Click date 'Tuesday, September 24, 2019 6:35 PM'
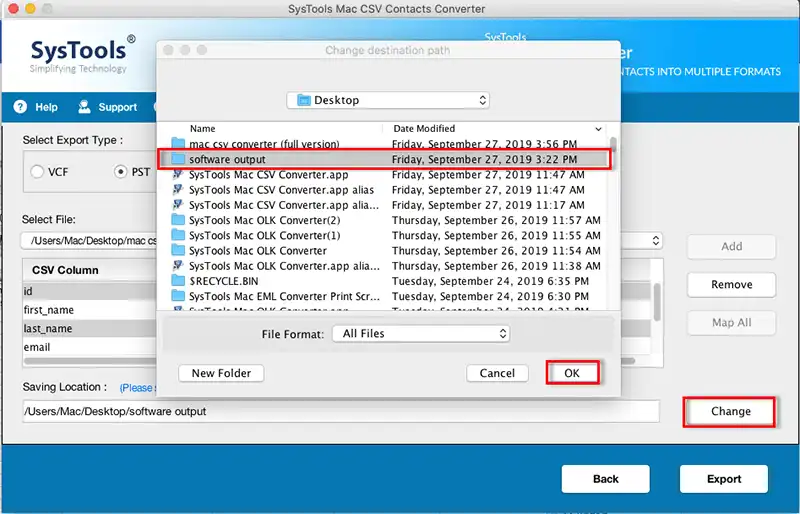The height and width of the screenshot is (514, 800). 490,281
